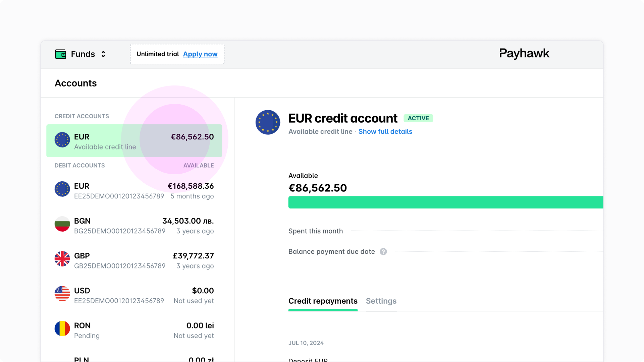Open Show full details link
This screenshot has height=362, width=644.
click(x=385, y=132)
